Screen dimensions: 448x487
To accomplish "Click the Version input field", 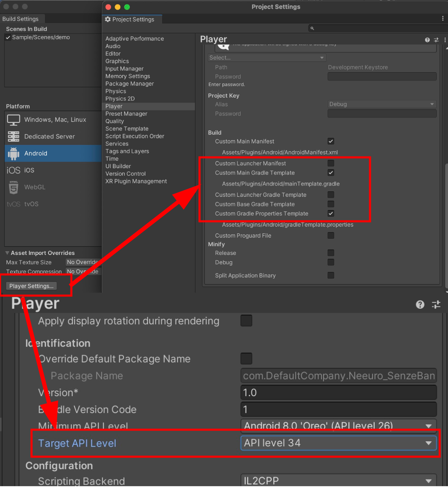I will [x=338, y=392].
